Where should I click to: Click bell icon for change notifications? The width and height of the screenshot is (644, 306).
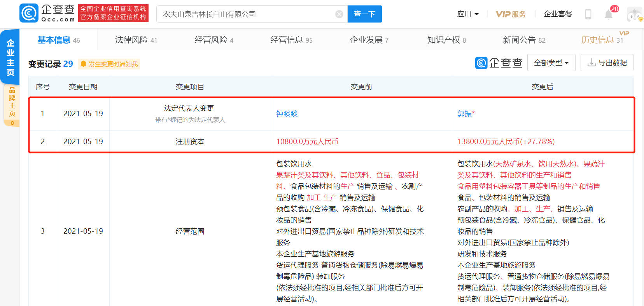tap(83, 64)
